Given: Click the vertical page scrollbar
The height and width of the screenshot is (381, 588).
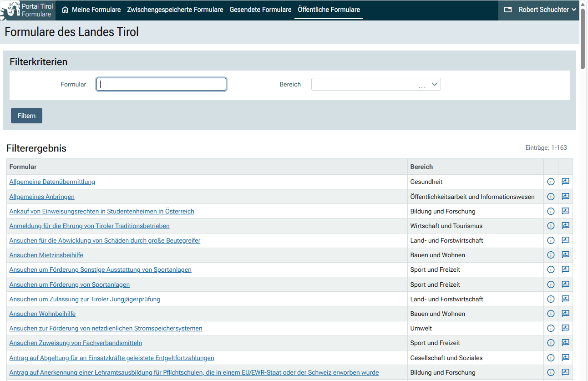Looking at the screenshot, I should click(x=583, y=39).
